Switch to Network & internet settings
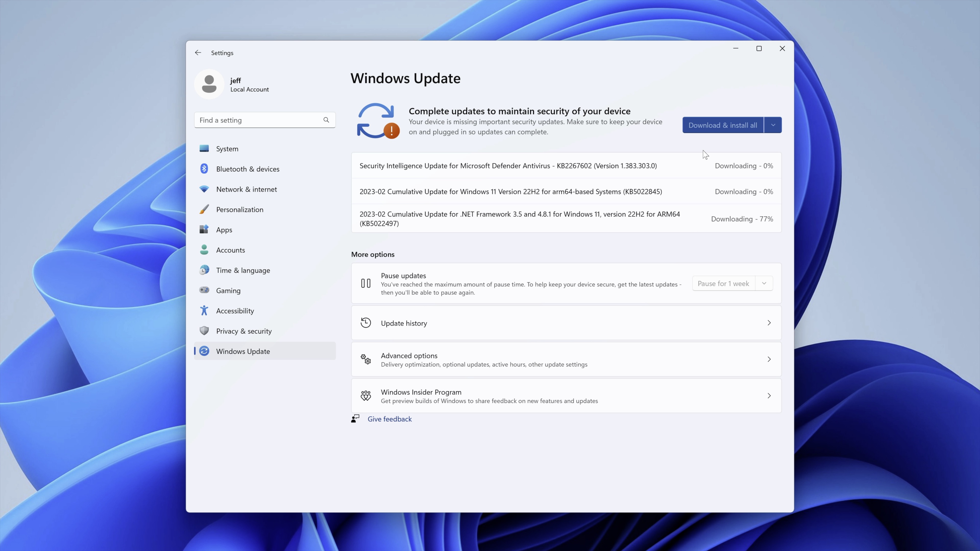This screenshot has height=551, width=980. [x=247, y=189]
